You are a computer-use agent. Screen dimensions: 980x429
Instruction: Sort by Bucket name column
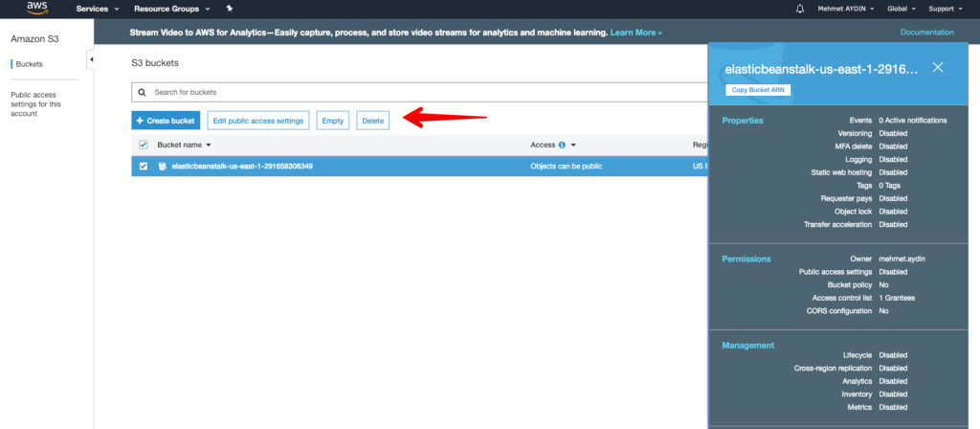[185, 146]
